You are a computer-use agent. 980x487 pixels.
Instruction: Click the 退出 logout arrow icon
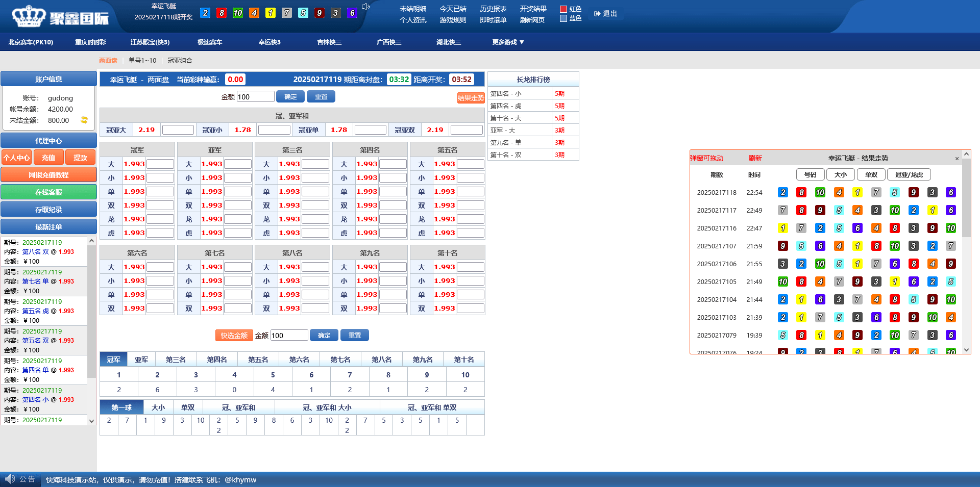tap(597, 14)
